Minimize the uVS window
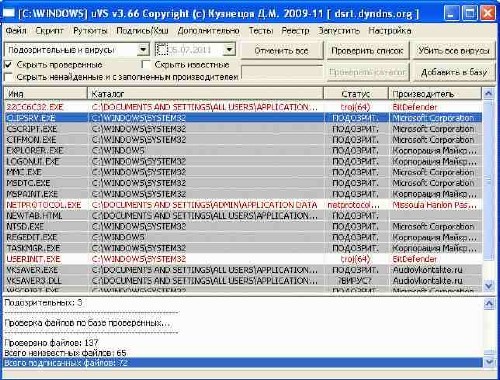 [450, 13]
